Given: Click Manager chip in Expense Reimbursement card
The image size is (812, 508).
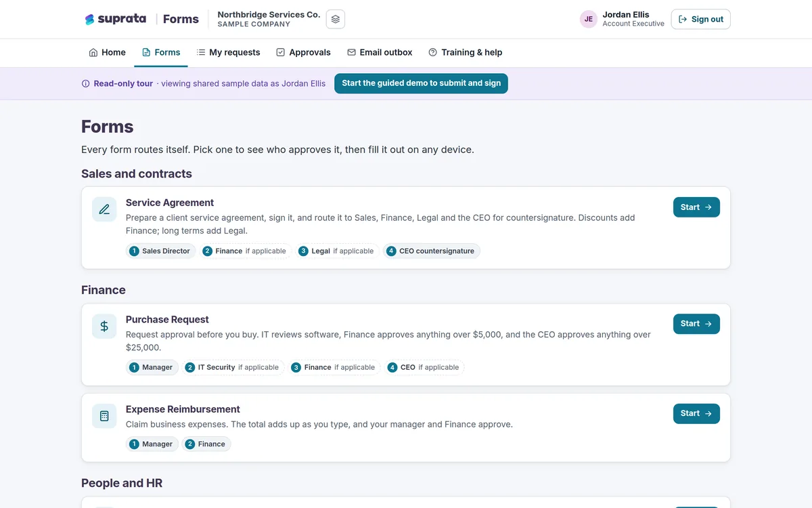Looking at the screenshot, I should [152, 444].
